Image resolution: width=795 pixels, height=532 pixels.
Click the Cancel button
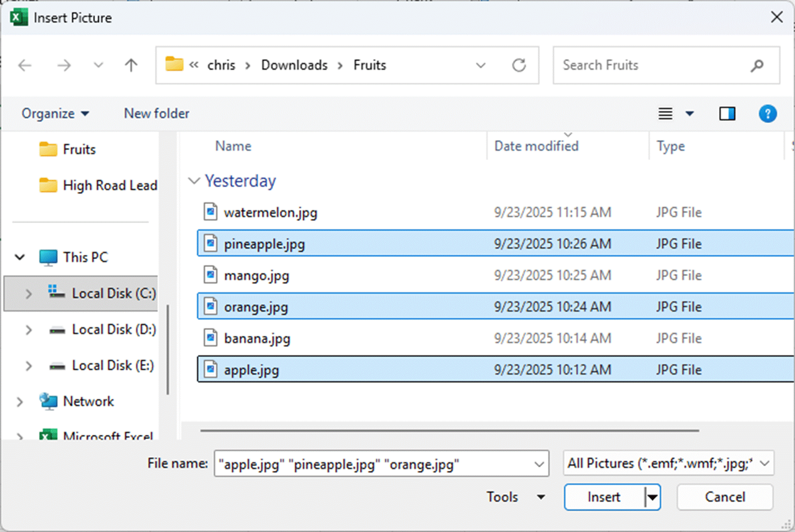click(725, 497)
